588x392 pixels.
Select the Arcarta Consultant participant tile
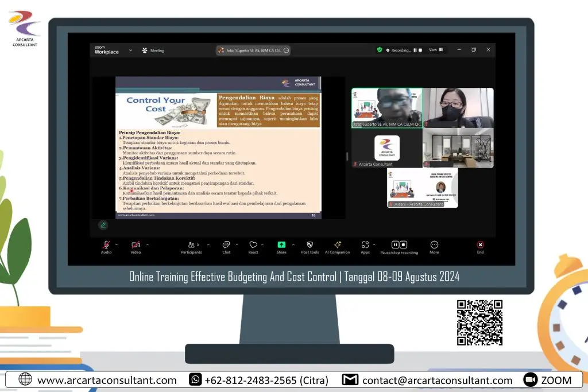pyautogui.click(x=386, y=148)
